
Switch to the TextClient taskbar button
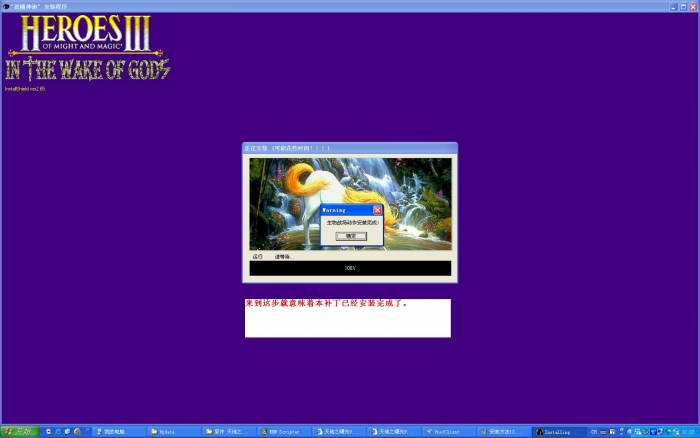click(x=448, y=432)
